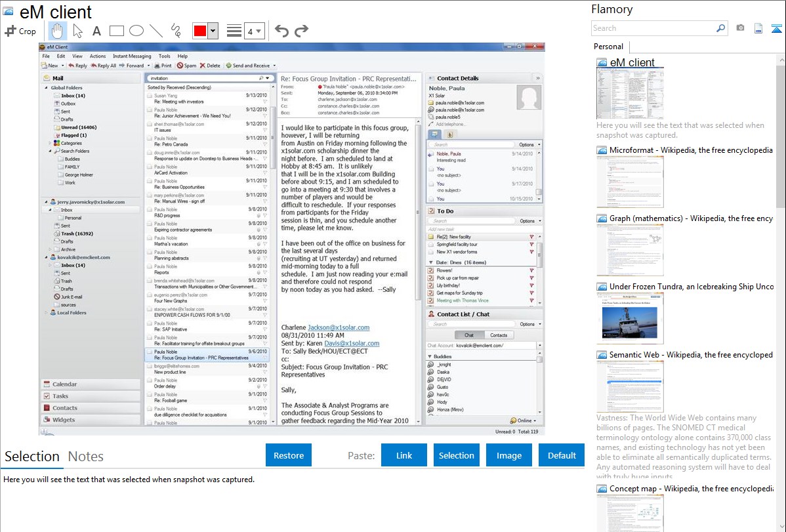The image size is (786, 532).
Task: Click the Image paste button
Action: 509,455
